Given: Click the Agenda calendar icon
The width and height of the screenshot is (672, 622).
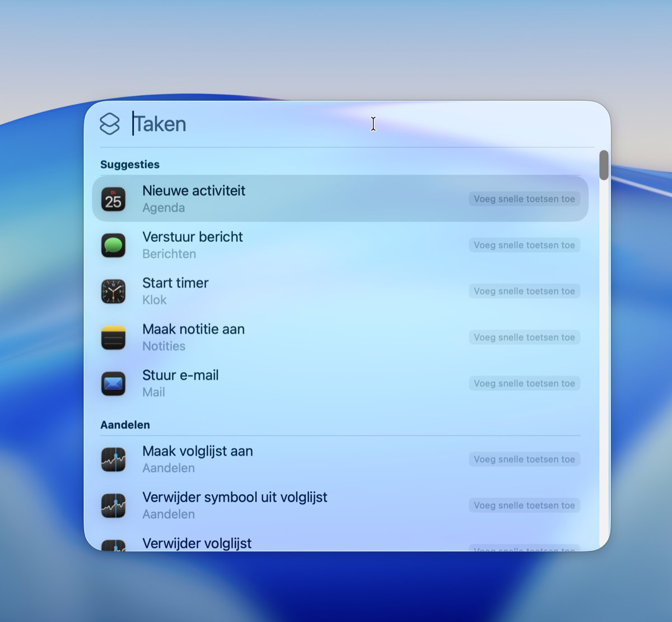Looking at the screenshot, I should [x=113, y=199].
